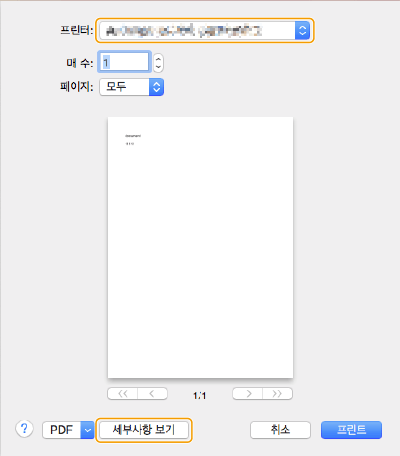This screenshot has height=456, width=400.
Task: Click the 1/1 page indicator
Action: (199, 395)
